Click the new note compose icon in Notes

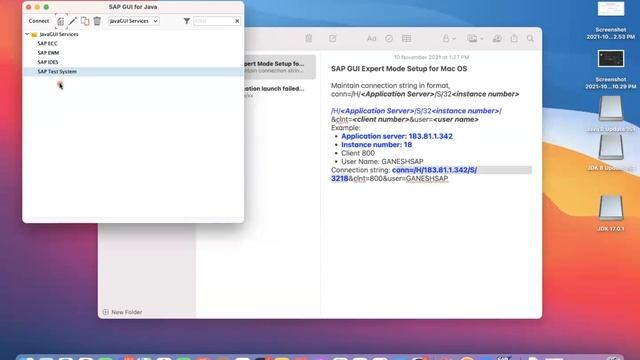[333, 38]
